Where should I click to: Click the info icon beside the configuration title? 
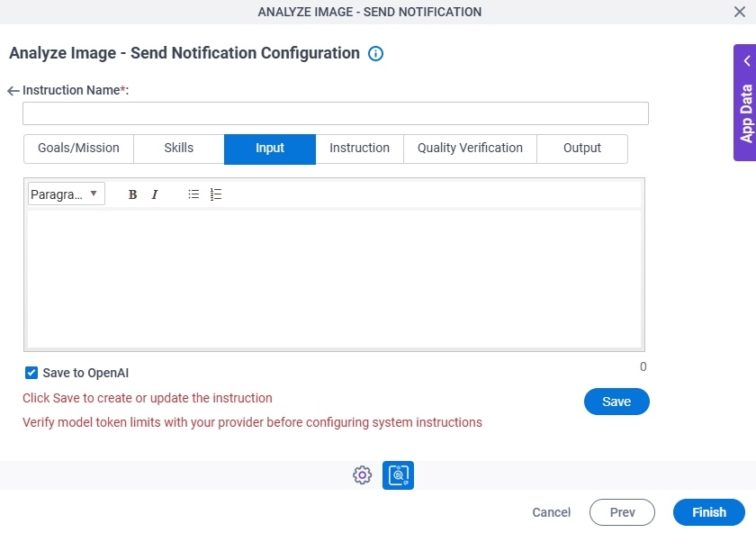point(375,53)
